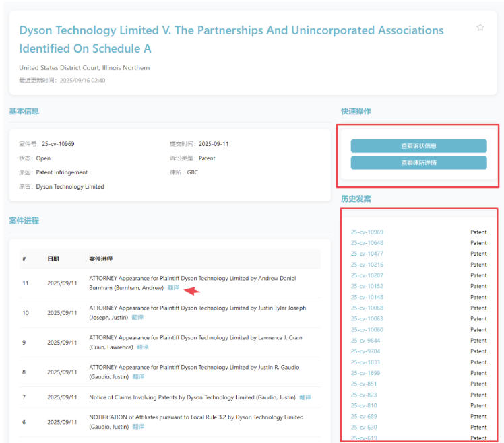This screenshot has height=443, width=504.
Task: Click 翻译 for Andrew Daniel Burnham entry
Action: point(173,287)
